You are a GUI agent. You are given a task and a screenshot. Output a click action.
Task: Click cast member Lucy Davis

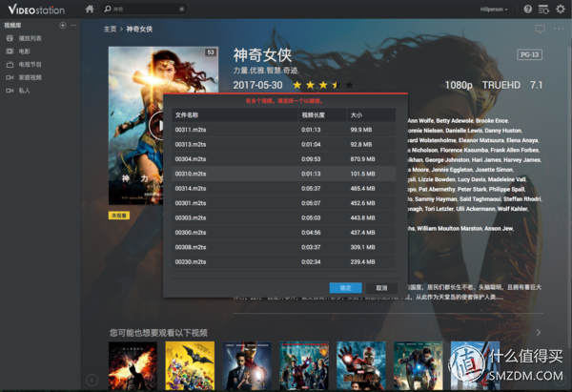(x=471, y=179)
